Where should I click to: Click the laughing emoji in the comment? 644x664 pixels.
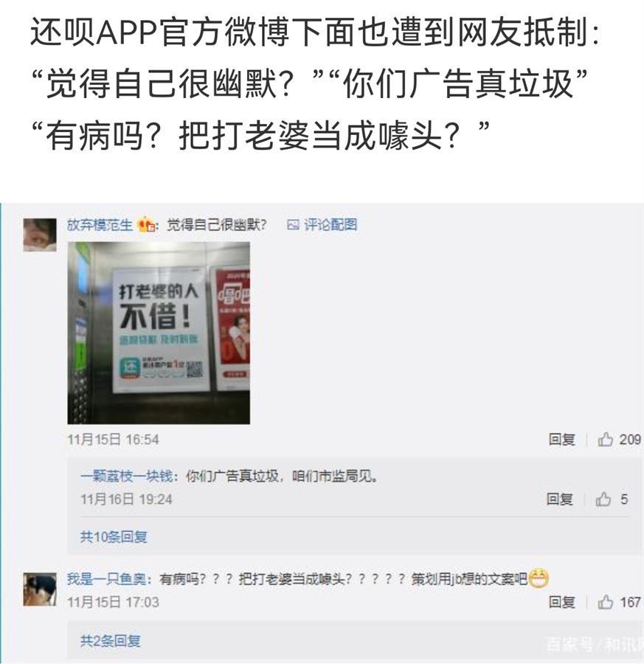(539, 578)
